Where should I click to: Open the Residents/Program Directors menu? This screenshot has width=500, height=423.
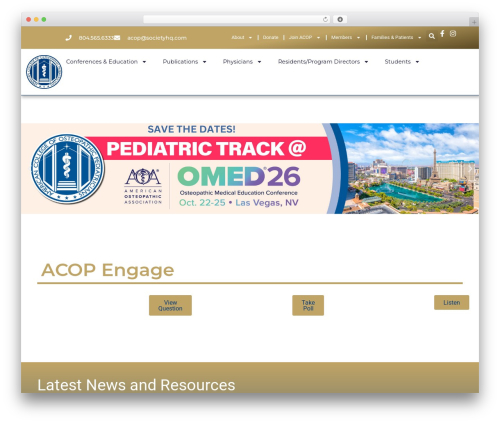pyautogui.click(x=319, y=62)
